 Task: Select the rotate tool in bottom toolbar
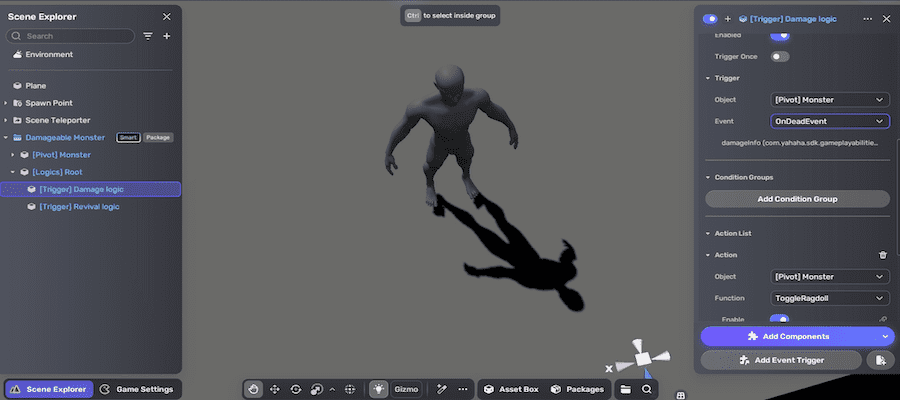coord(296,389)
